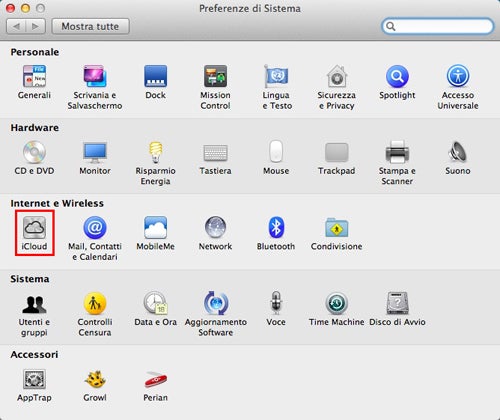Focus the preferences search field
500x420 pixels.
(437, 26)
